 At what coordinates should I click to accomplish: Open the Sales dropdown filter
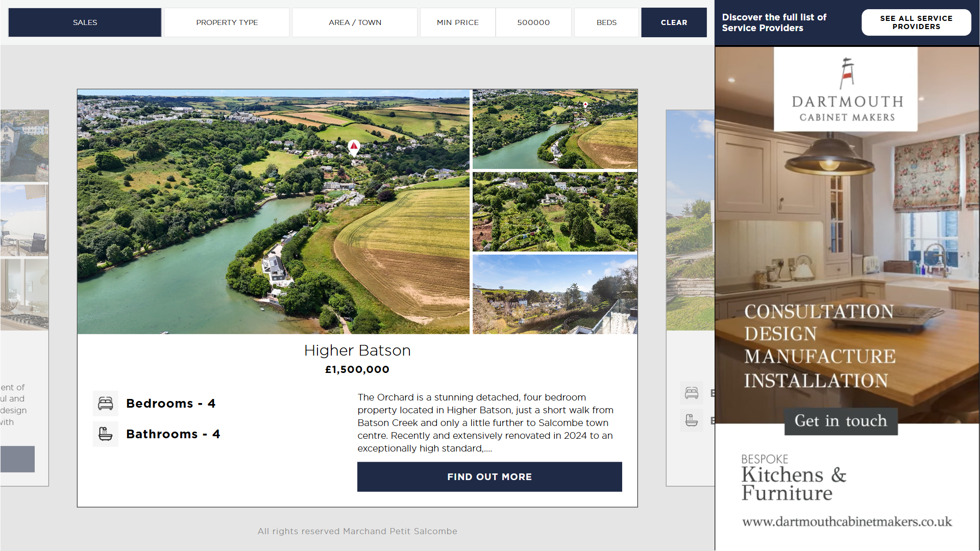click(x=85, y=22)
